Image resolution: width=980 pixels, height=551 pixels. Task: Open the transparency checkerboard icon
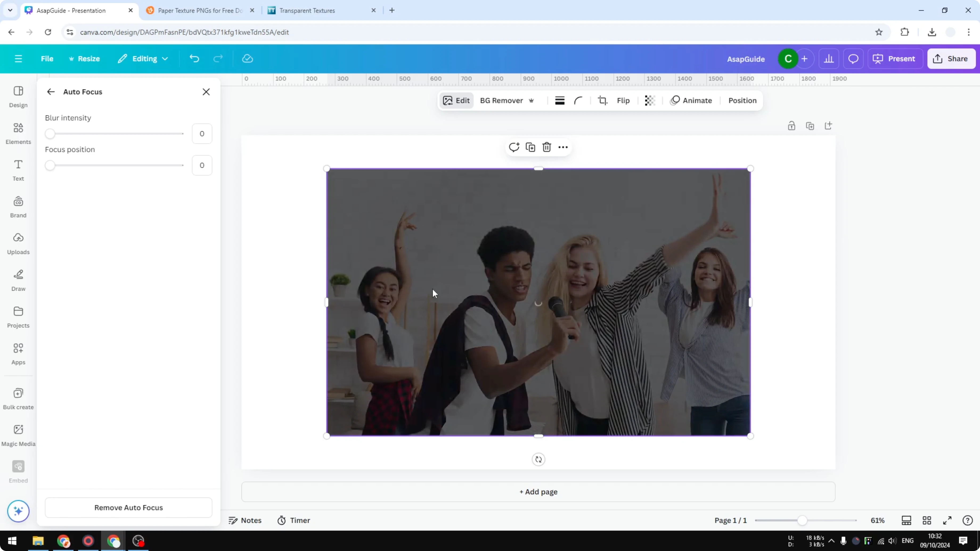click(650, 100)
